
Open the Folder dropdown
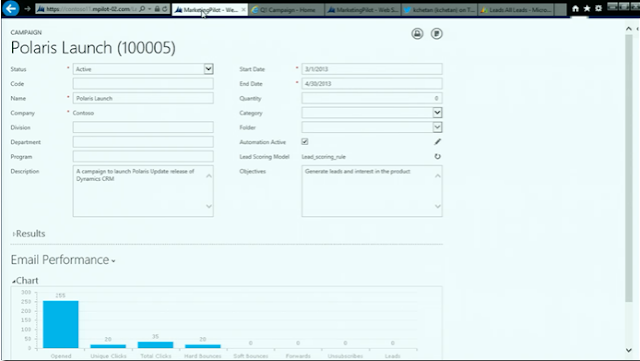(437, 127)
